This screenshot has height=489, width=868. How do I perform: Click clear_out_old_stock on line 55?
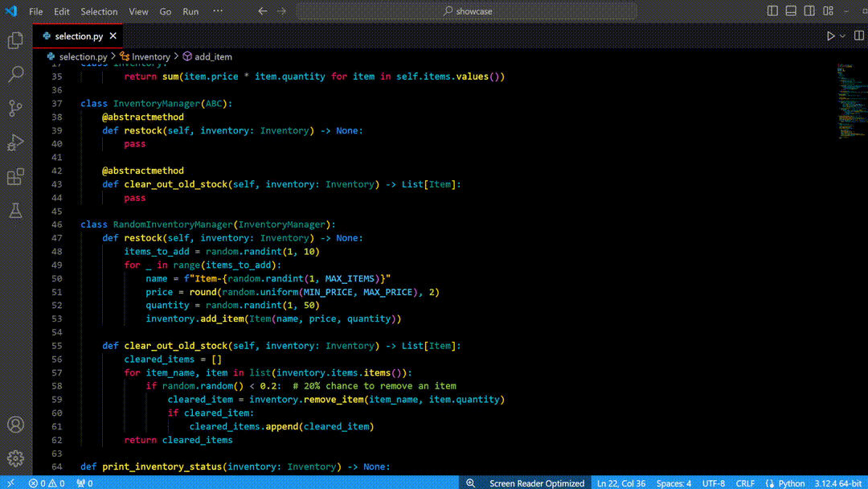(175, 346)
